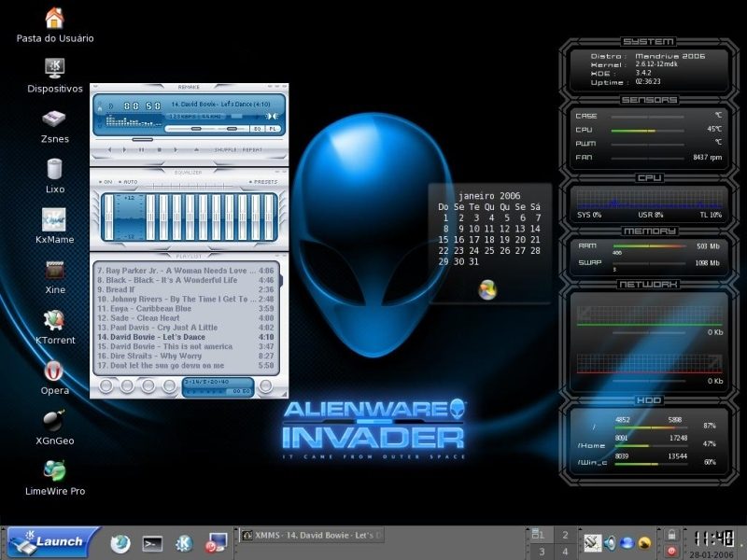Select playlist track 15 This is not america

pos(185,346)
